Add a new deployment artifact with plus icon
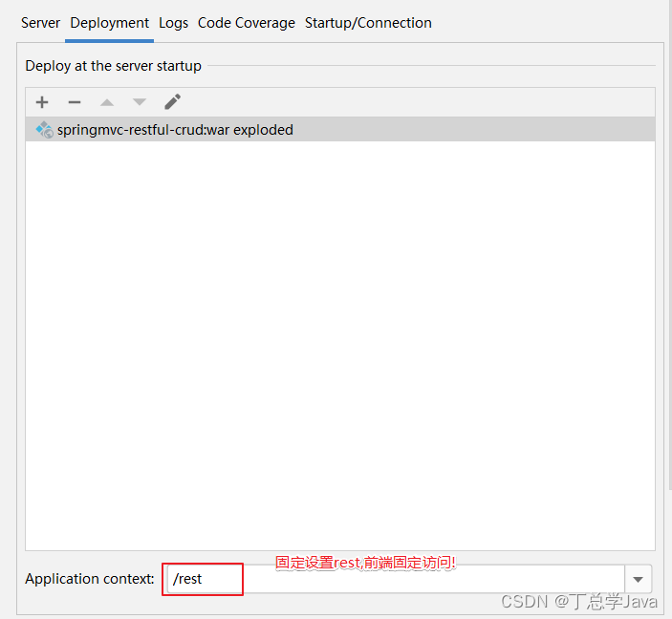Image resolution: width=672 pixels, height=619 pixels. (42, 102)
